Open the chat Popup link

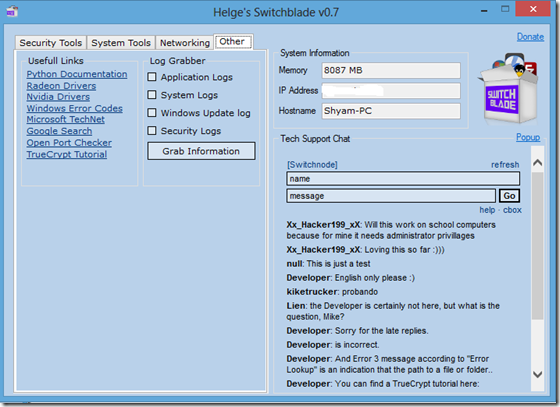point(528,137)
